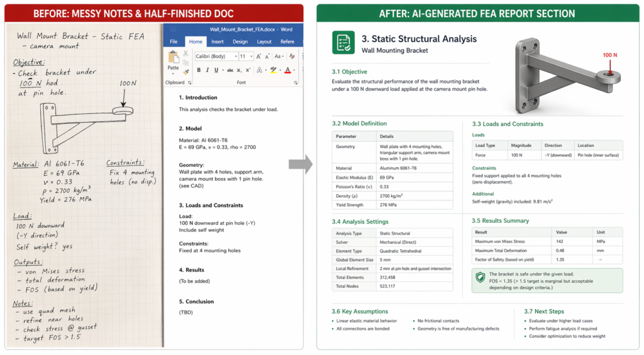Click the yellow highlight color bar
The image size is (644, 355).
pyautogui.click(x=274, y=73)
